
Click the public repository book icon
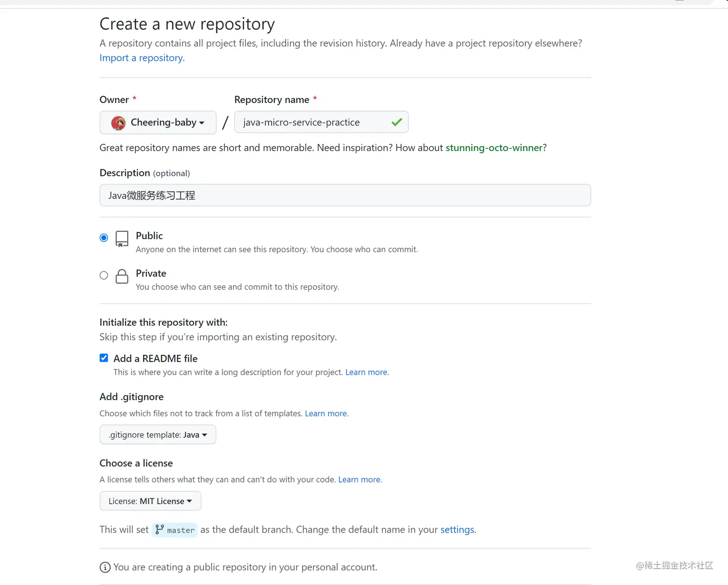coord(122,239)
